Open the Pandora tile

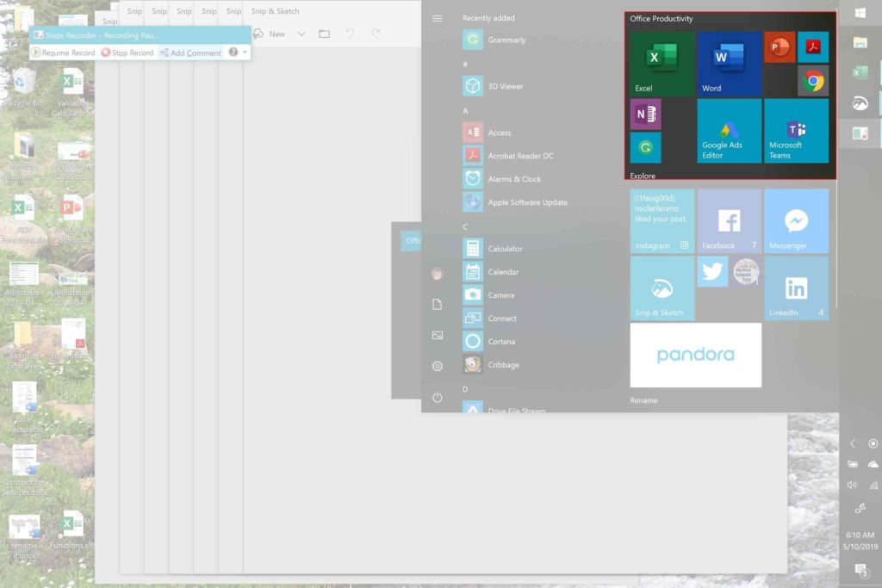[696, 356]
